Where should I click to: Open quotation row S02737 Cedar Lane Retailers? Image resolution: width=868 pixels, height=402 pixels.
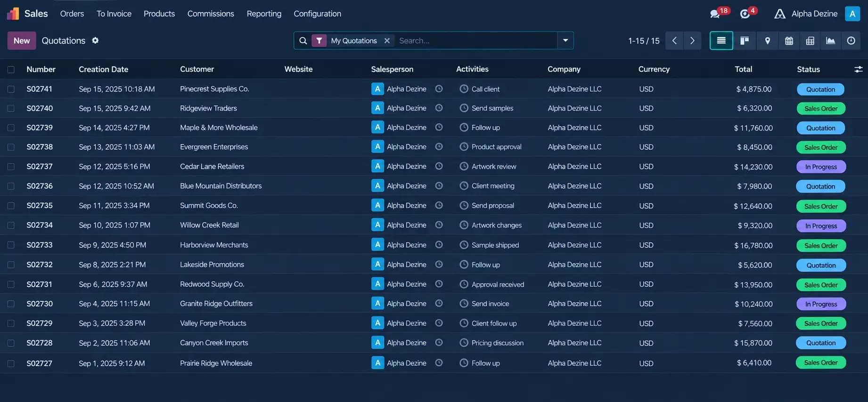[434, 166]
